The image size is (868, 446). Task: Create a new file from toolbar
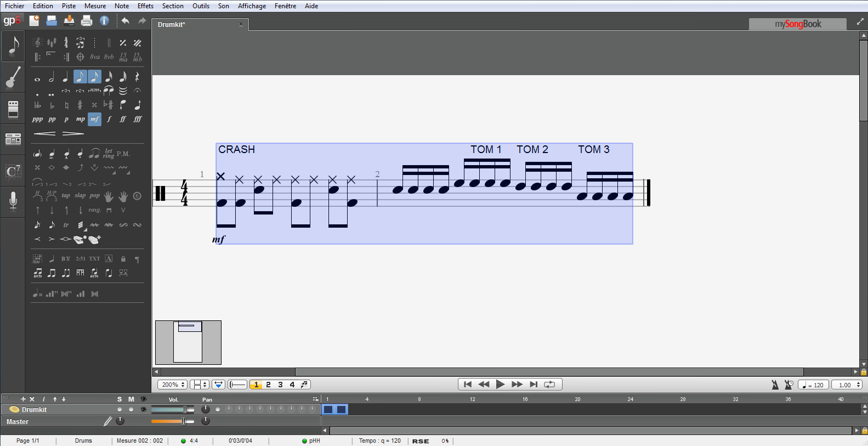click(x=34, y=21)
